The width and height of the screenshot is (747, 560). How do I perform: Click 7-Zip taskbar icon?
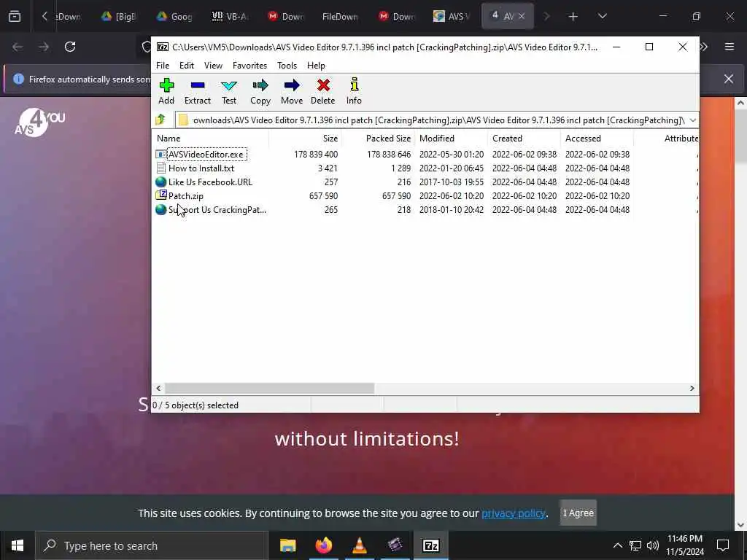click(x=430, y=545)
